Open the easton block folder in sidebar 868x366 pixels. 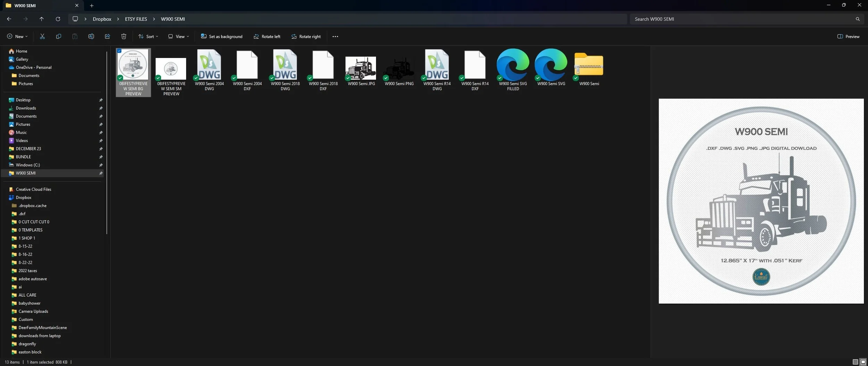click(30, 352)
